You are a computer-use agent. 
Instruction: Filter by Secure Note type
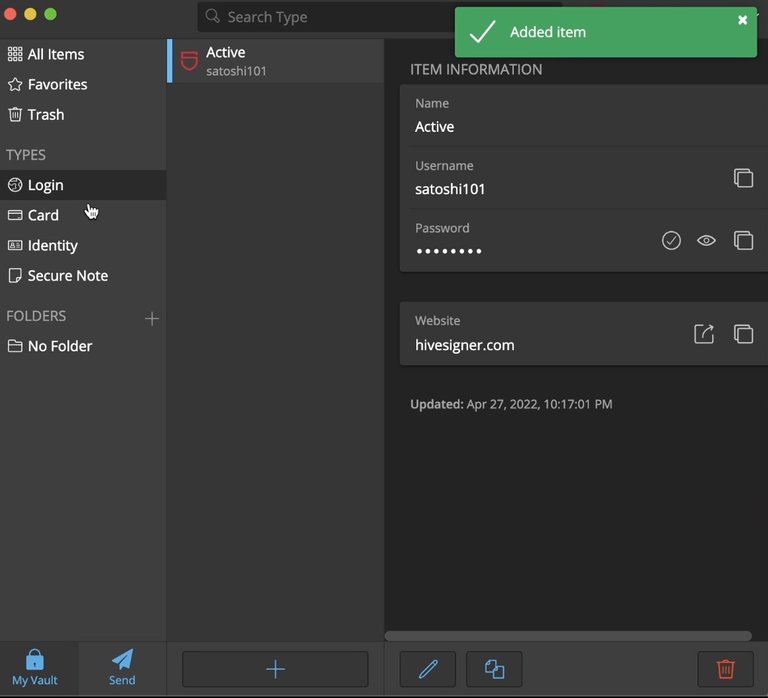click(x=67, y=275)
